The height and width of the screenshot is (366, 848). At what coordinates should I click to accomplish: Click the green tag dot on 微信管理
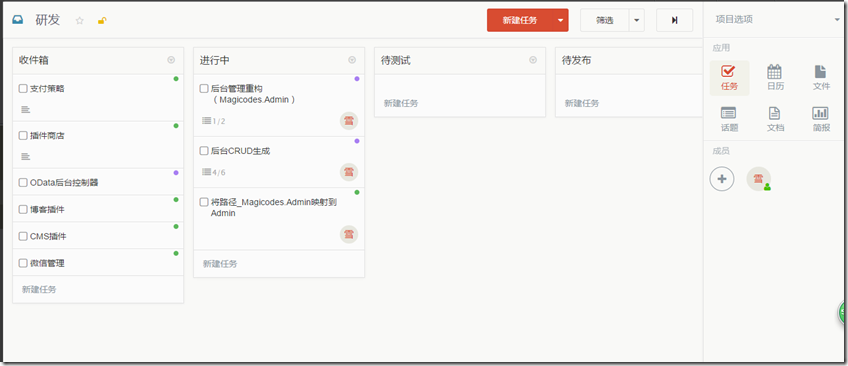point(176,253)
